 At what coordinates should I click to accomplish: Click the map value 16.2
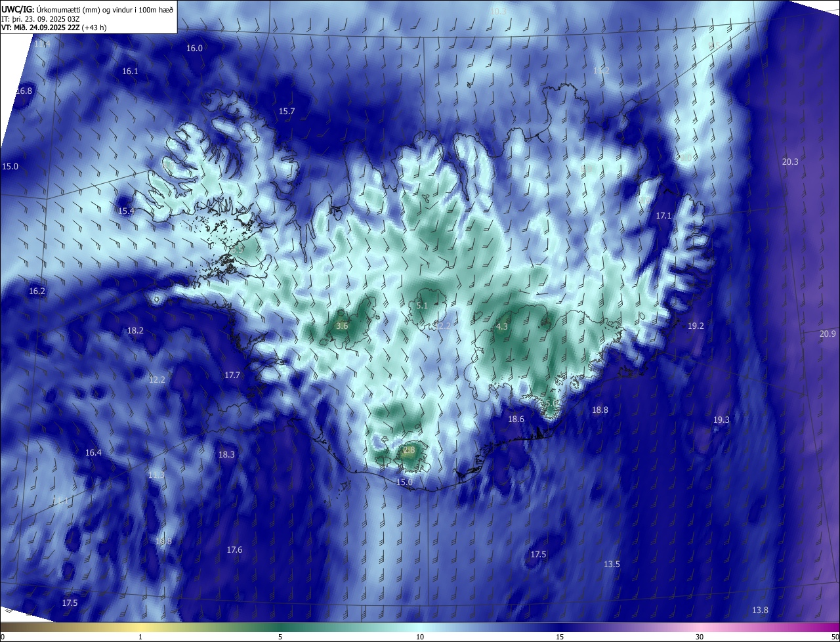click(37, 291)
